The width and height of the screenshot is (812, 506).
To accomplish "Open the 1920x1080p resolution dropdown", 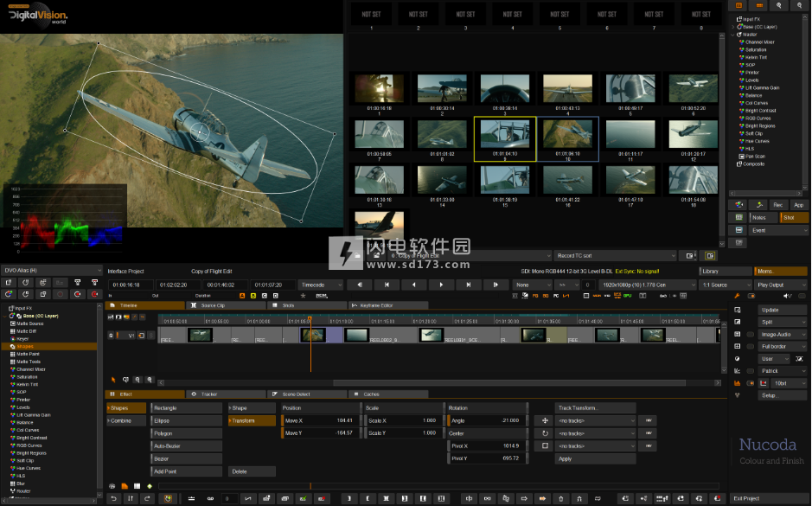I will [x=648, y=285].
